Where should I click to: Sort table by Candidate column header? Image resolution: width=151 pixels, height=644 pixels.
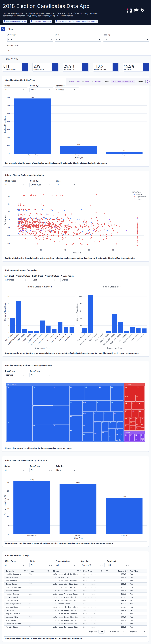coord(10,571)
